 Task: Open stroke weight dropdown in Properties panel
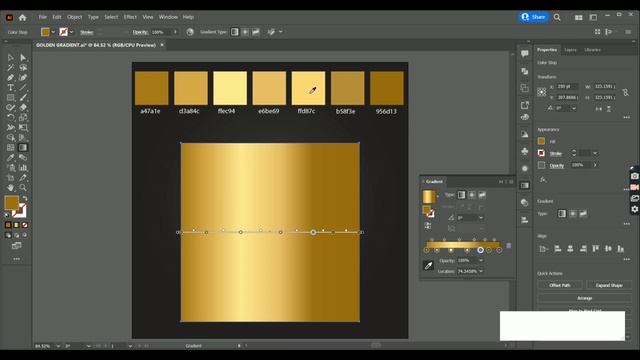(595, 153)
